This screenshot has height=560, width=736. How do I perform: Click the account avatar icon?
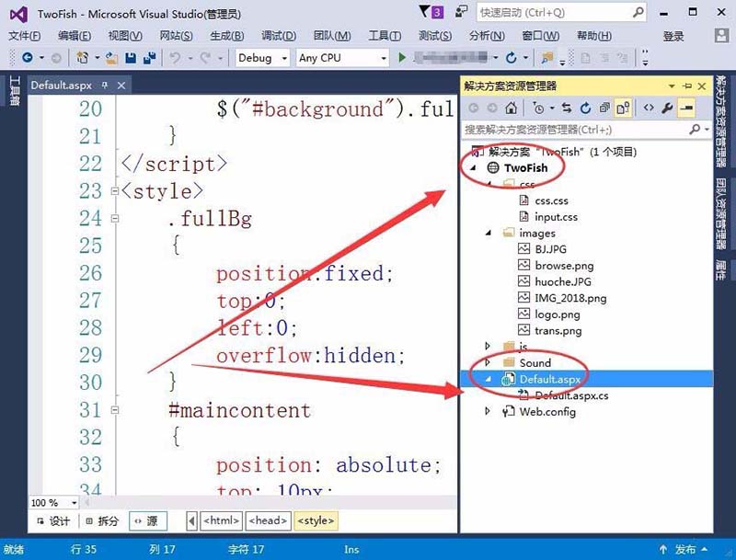[x=721, y=36]
